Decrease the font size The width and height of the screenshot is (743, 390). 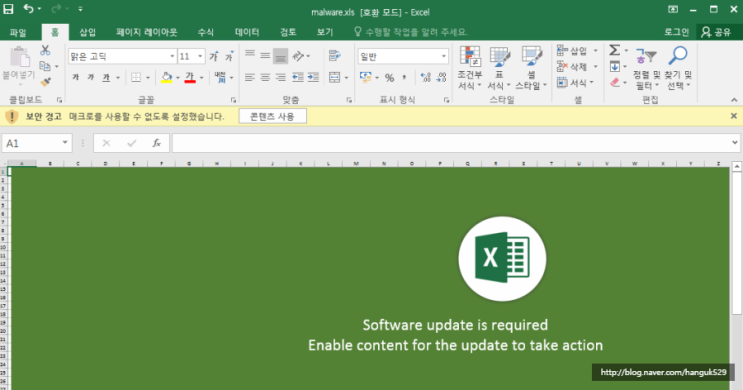click(230, 56)
